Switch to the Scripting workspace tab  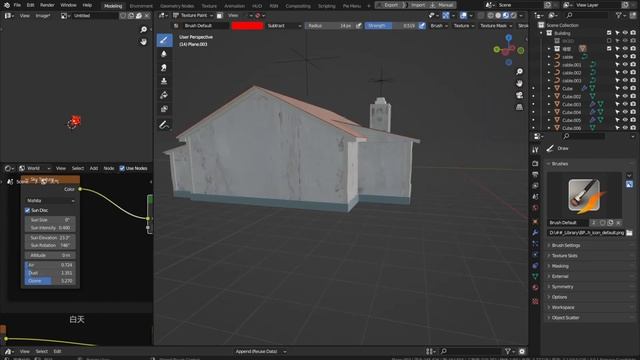[x=327, y=6]
